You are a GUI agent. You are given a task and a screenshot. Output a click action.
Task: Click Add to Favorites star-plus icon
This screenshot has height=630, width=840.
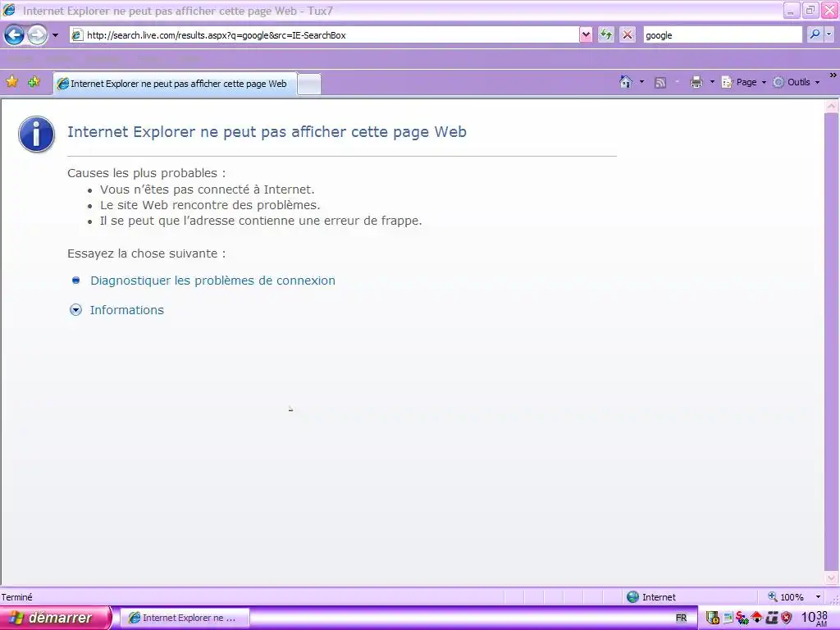[34, 82]
